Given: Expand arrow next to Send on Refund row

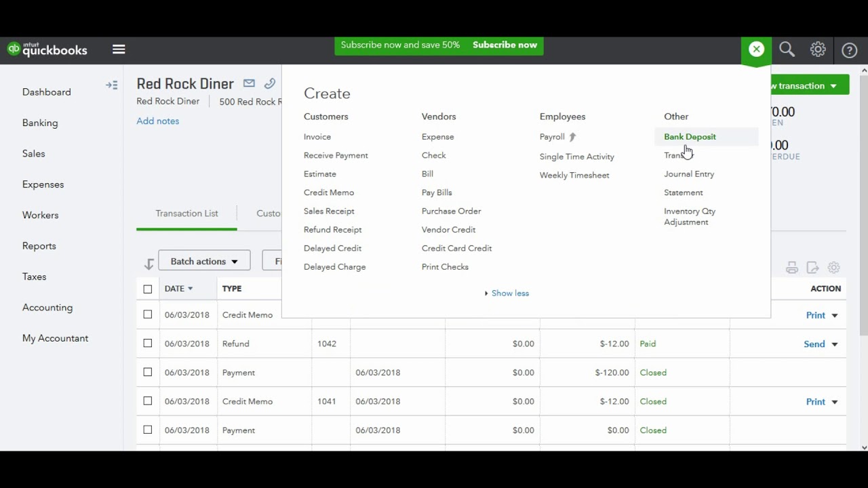Looking at the screenshot, I should [835, 344].
